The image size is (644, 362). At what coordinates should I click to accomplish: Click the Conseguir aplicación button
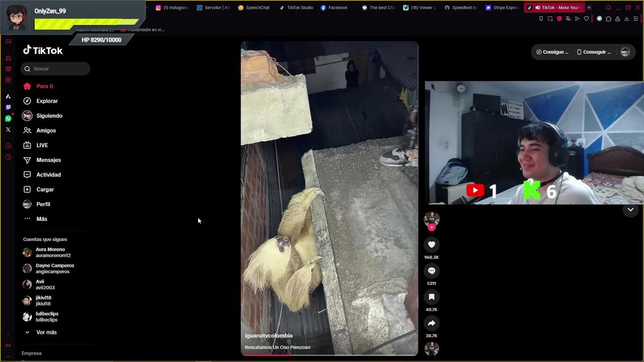pyautogui.click(x=594, y=52)
